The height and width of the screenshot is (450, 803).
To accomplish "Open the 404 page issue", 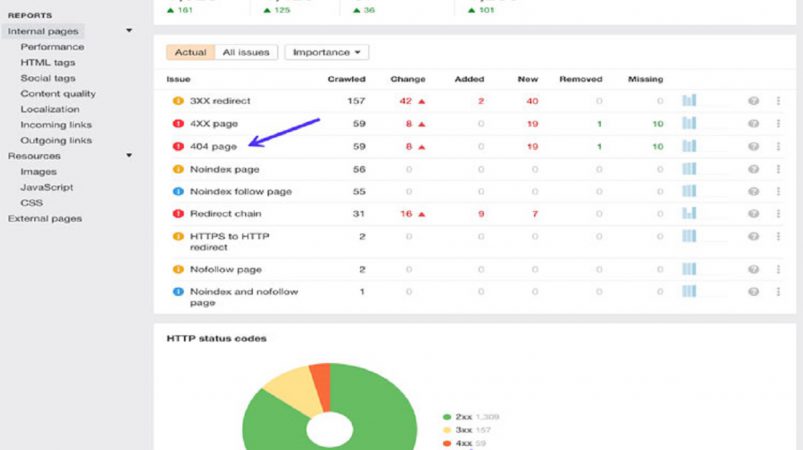I will coord(213,146).
